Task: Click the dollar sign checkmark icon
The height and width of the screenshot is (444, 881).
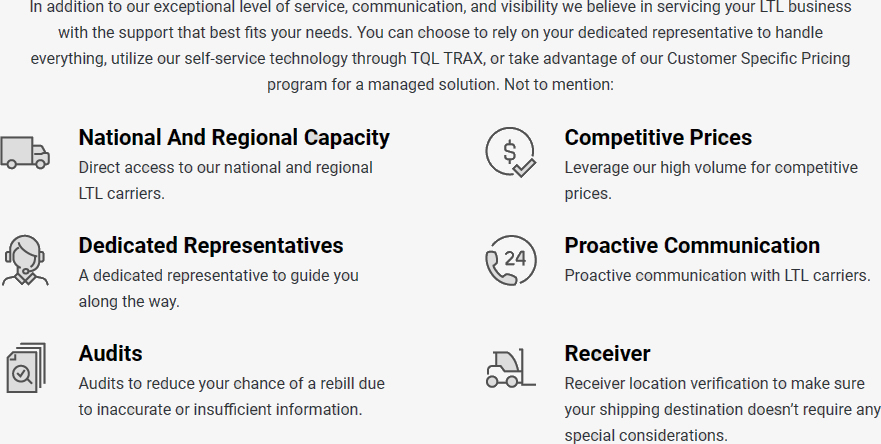Action: pos(510,152)
